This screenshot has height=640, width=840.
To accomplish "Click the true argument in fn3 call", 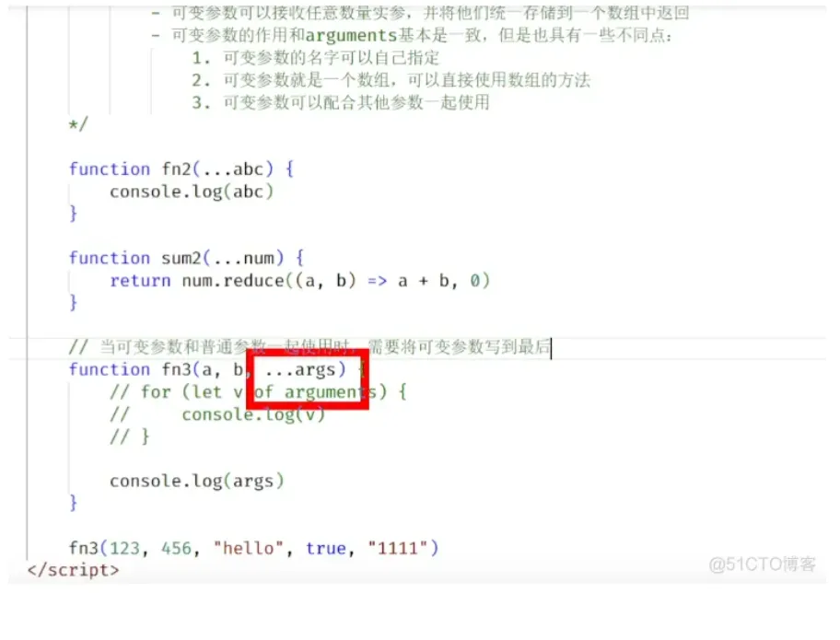I will (x=326, y=549).
